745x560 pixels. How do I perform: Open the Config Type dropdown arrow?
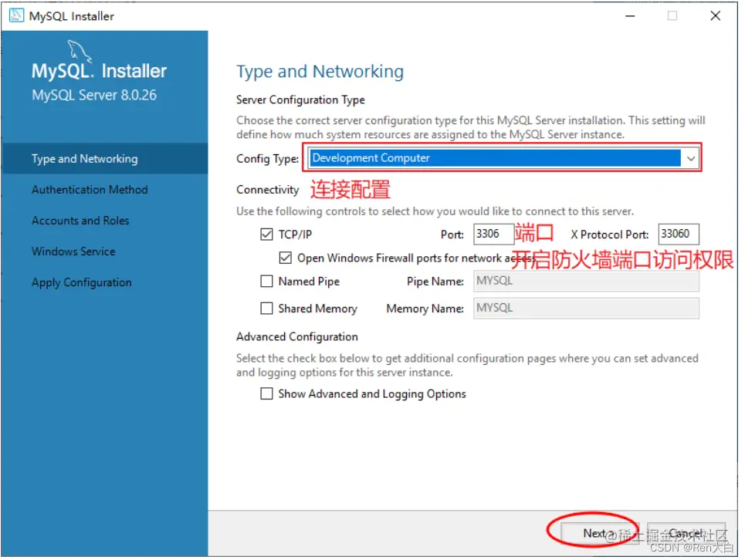pyautogui.click(x=691, y=158)
